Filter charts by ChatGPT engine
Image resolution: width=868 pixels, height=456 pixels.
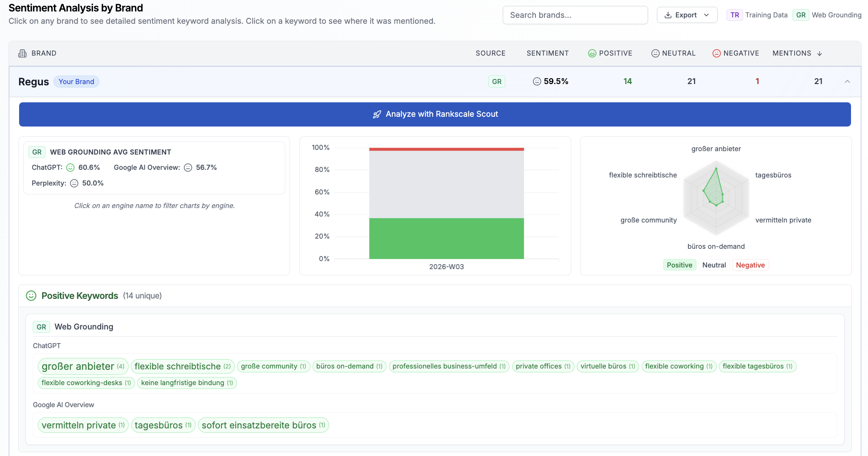pos(47,168)
